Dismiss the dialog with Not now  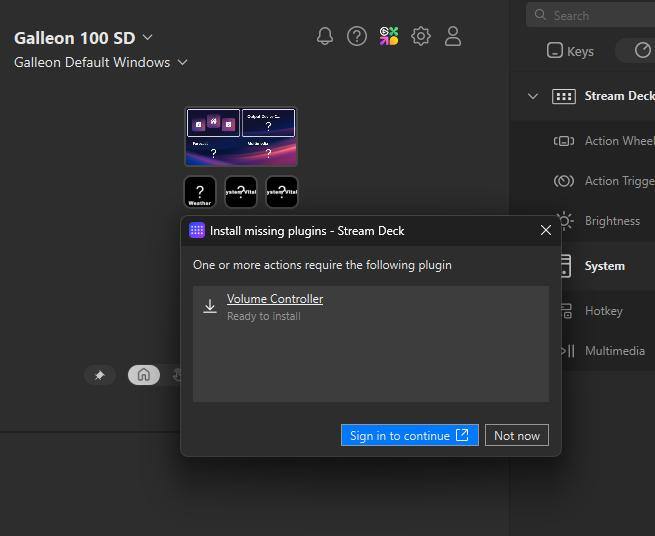[x=516, y=435]
